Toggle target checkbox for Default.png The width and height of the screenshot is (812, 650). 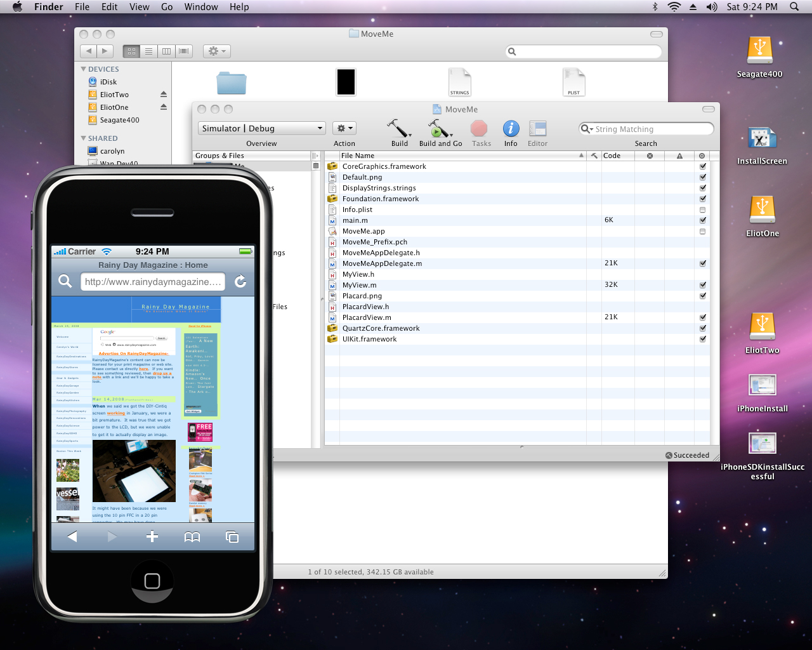tap(702, 177)
